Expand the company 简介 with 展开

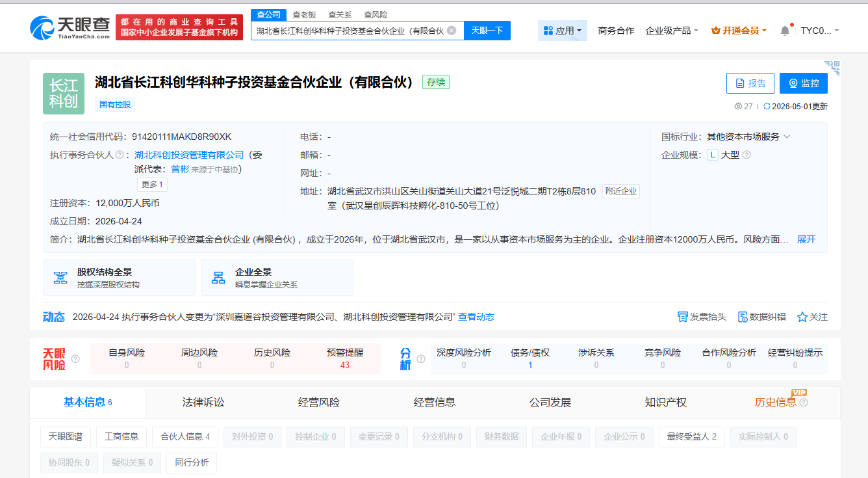[x=806, y=239]
